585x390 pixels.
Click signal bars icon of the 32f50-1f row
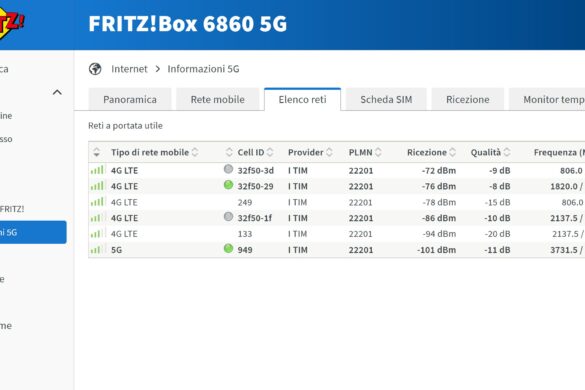[x=97, y=218]
